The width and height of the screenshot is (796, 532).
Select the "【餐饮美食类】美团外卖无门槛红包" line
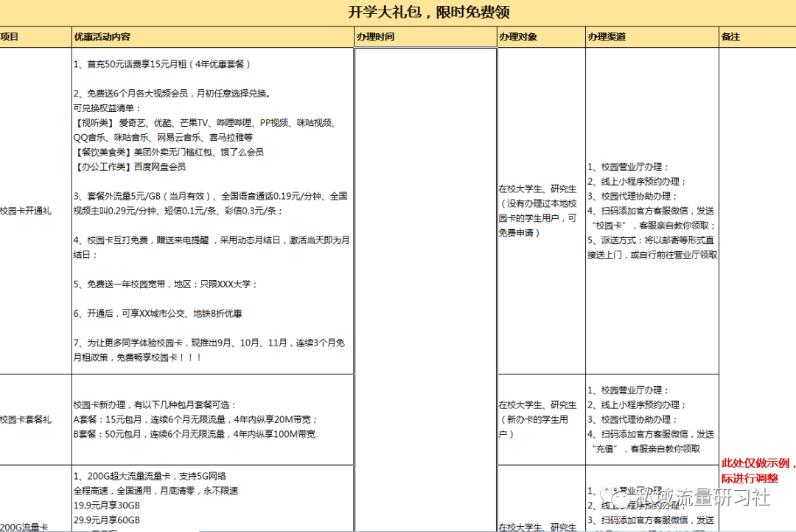tap(169, 153)
